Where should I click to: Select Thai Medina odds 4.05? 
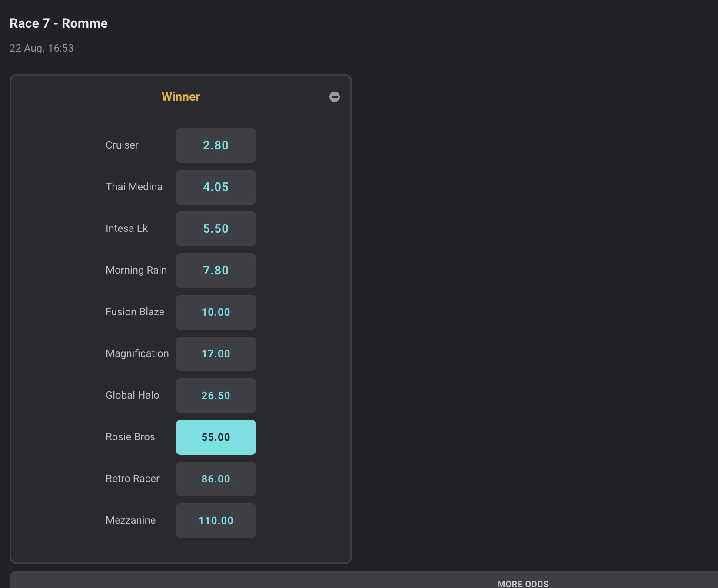point(216,187)
